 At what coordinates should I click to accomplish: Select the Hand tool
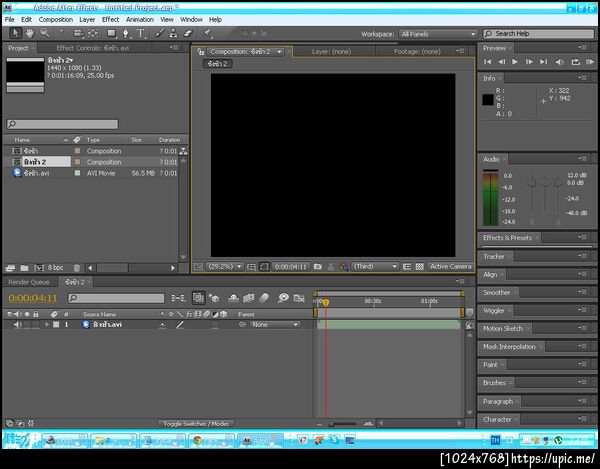tap(30, 33)
